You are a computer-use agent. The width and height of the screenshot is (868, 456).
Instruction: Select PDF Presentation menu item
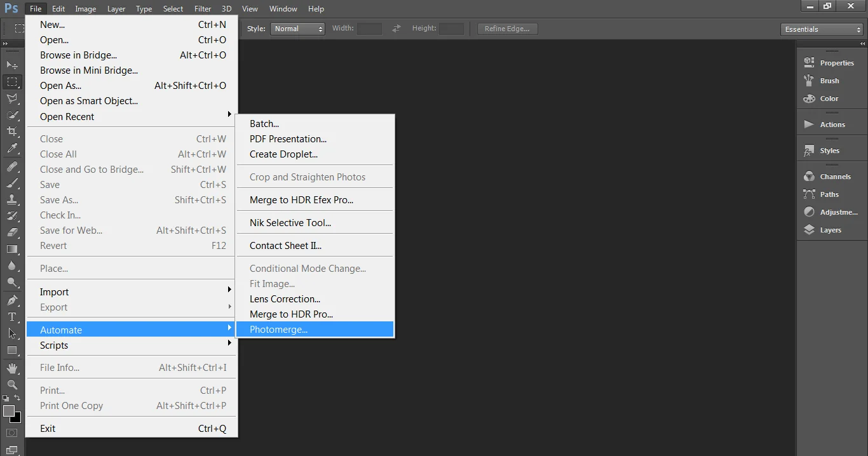[x=315, y=139]
